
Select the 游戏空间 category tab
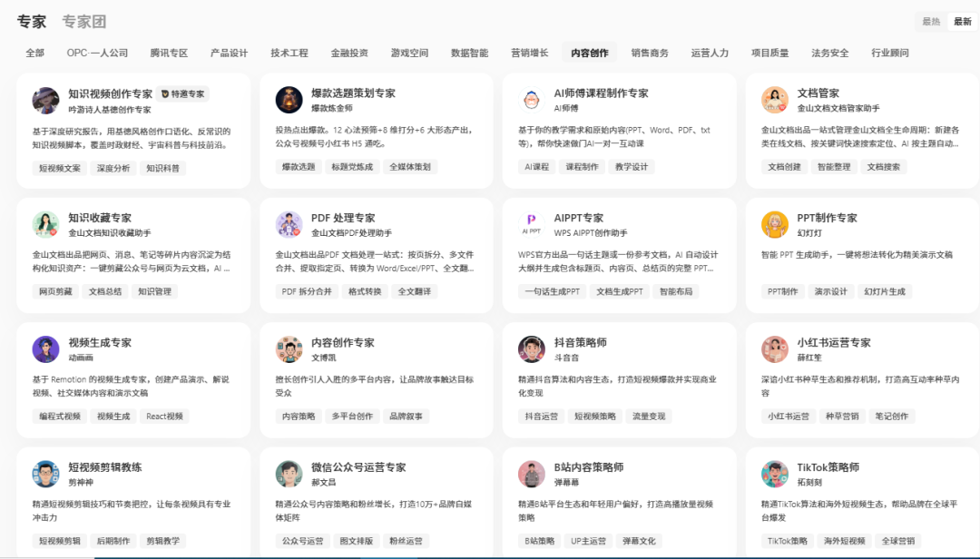(x=409, y=53)
